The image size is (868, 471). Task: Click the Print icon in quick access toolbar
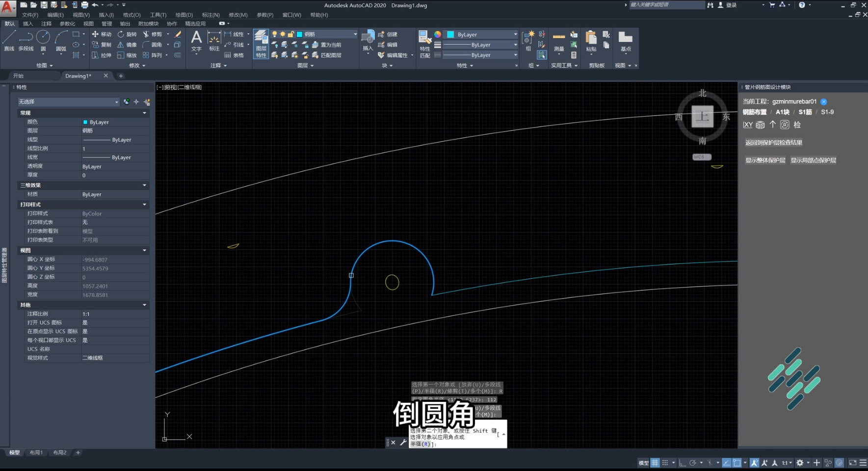tap(84, 5)
